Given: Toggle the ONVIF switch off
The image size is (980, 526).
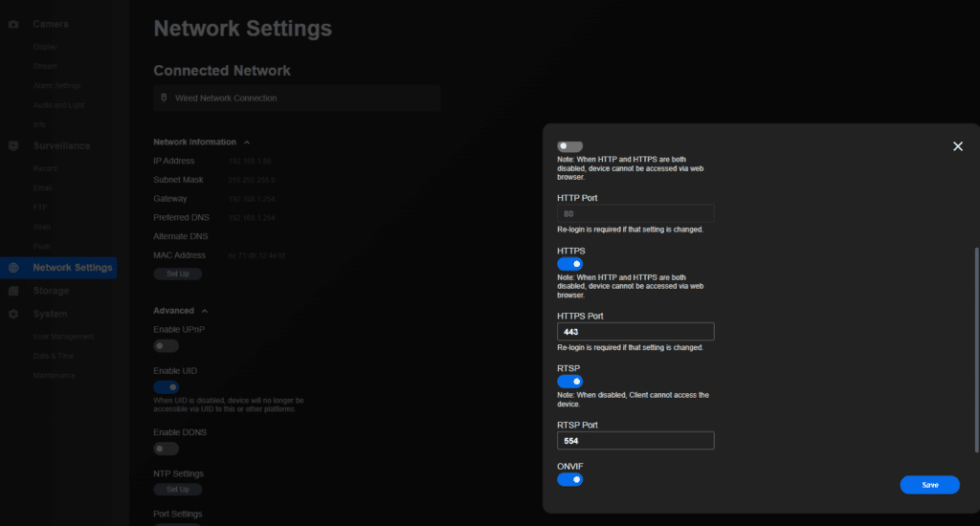Looking at the screenshot, I should pyautogui.click(x=569, y=479).
